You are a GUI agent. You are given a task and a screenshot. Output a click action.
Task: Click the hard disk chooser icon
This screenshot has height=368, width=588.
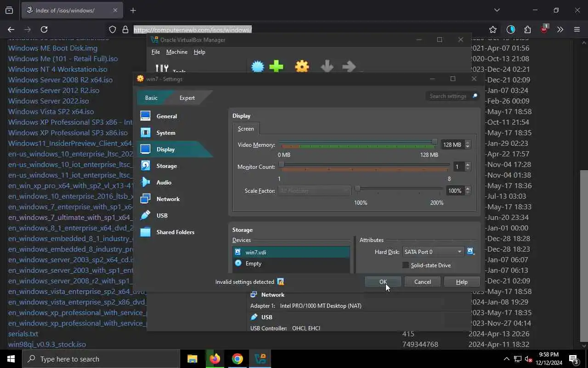coord(470,252)
